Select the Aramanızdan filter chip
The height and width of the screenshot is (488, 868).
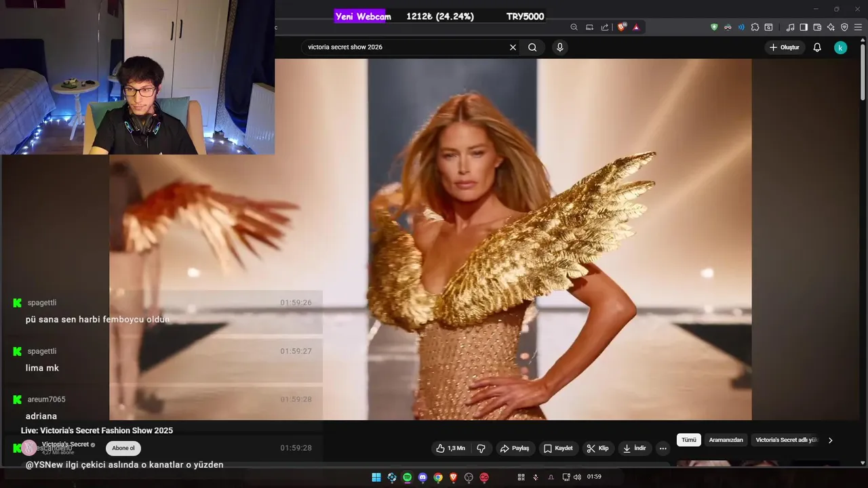726,440
